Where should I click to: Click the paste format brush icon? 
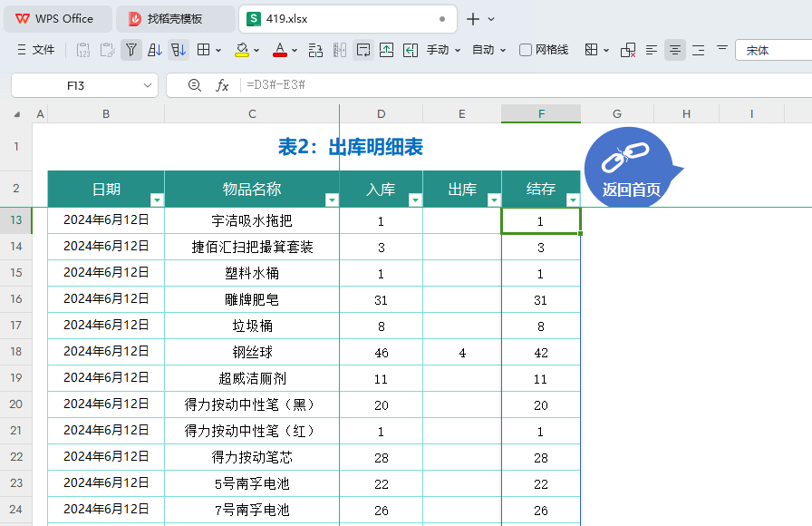tap(107, 50)
